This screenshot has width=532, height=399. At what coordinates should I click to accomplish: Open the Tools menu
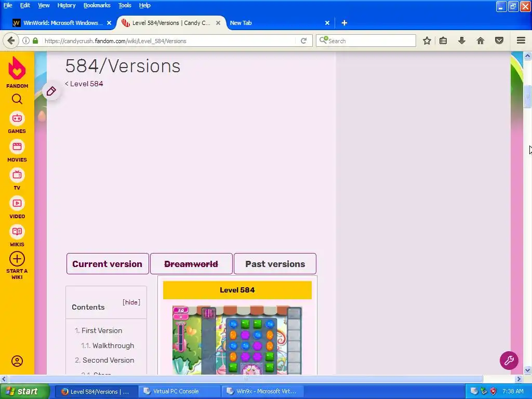(125, 5)
